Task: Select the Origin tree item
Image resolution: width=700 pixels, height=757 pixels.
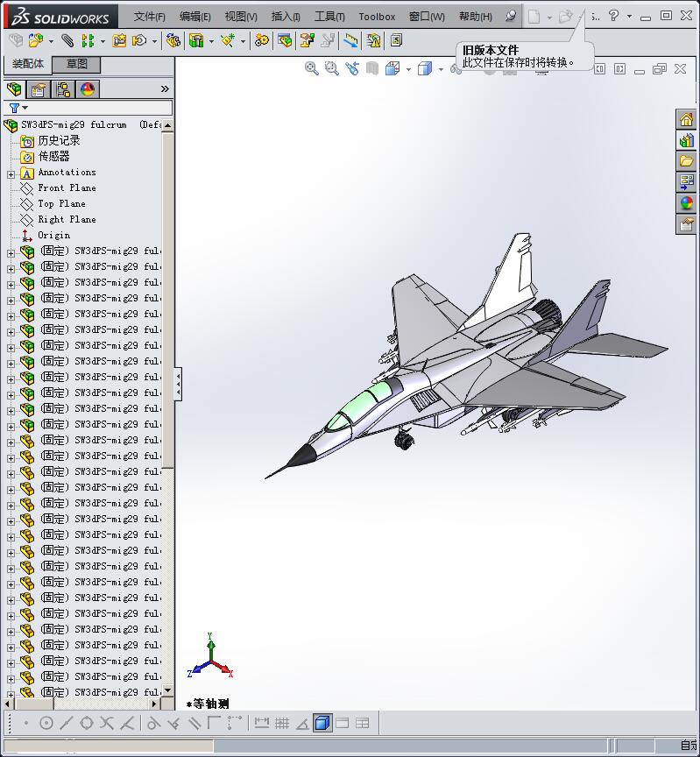Action: tap(54, 235)
